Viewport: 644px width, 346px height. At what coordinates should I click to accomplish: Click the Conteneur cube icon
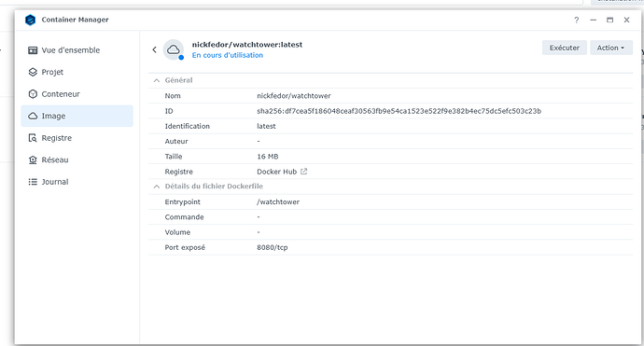tap(33, 94)
